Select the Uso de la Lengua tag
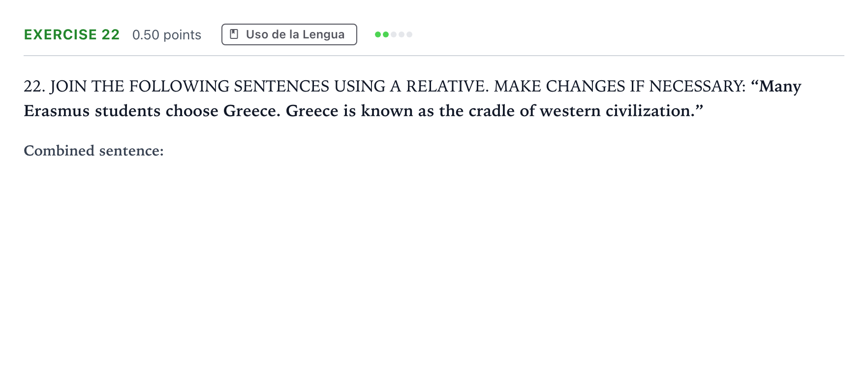868x380 pixels. click(x=289, y=34)
